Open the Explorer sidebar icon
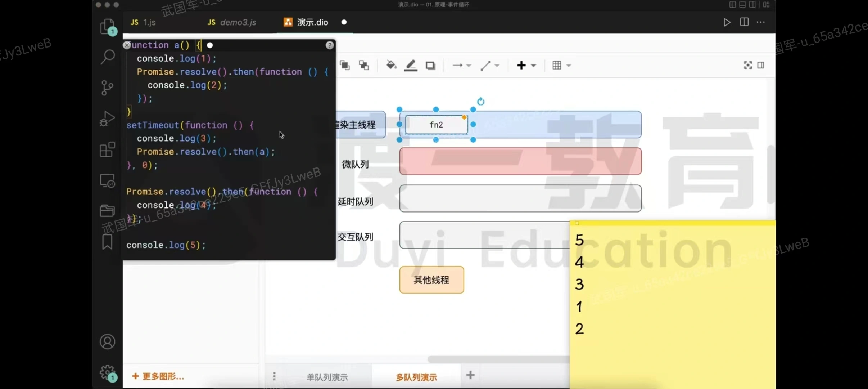868x389 pixels. (x=107, y=26)
